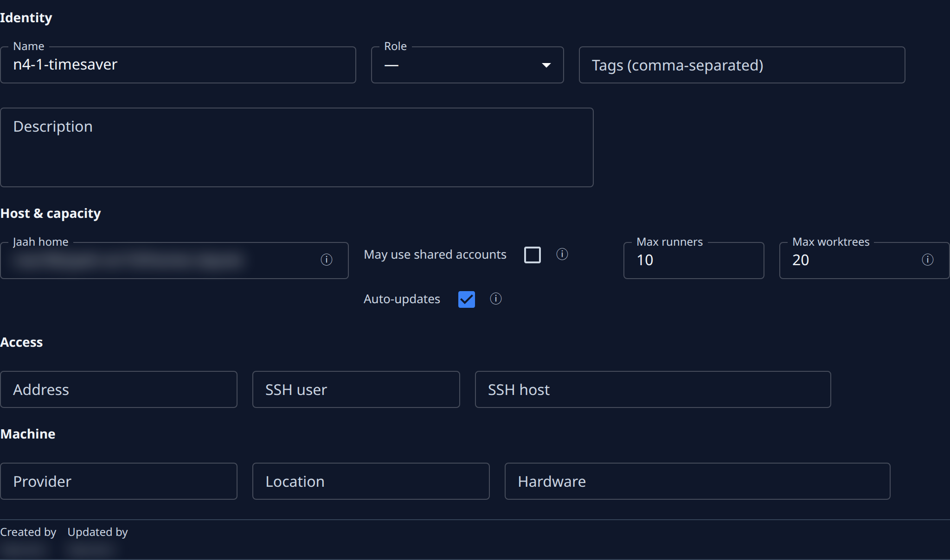Focus the Location field

pos(371,481)
